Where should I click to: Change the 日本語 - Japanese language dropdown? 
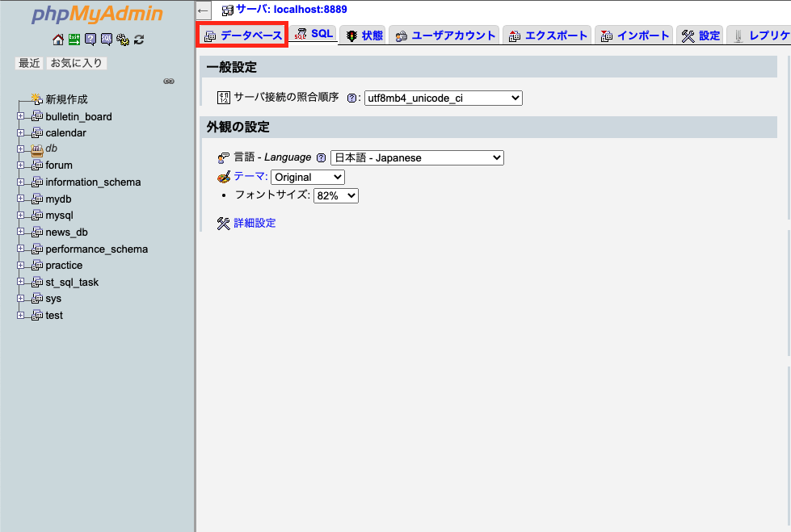pos(417,157)
